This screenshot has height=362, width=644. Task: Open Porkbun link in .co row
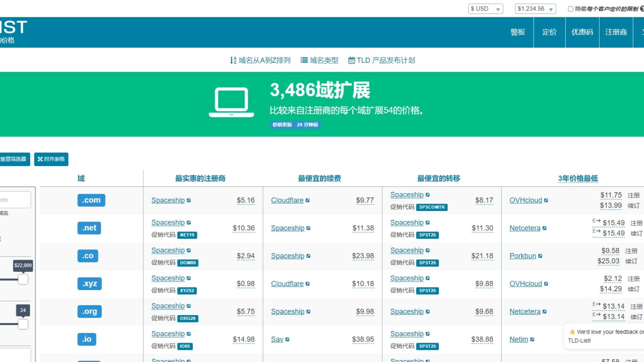(523, 256)
